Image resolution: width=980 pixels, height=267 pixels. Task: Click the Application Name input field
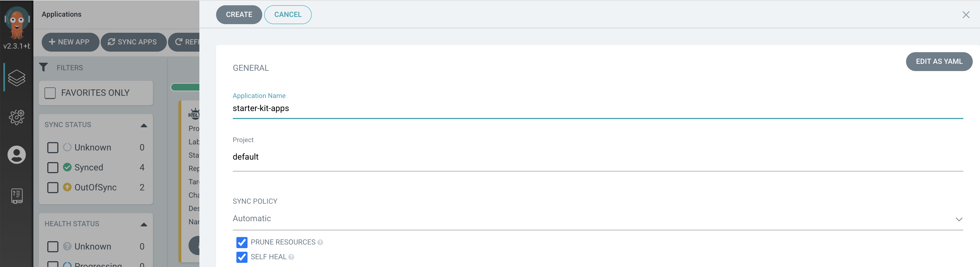pos(597,109)
